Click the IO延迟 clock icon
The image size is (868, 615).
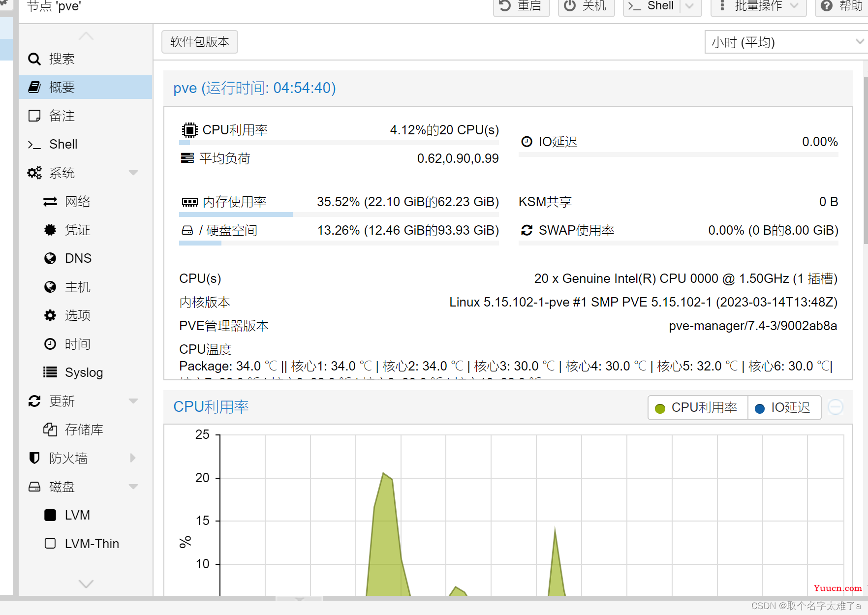527,142
